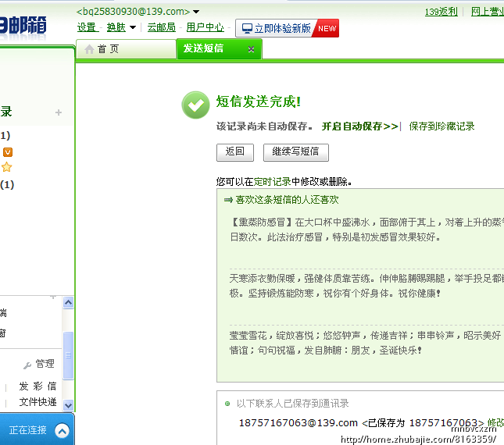The width and height of the screenshot is (504, 445).
Task: Open 发彩信 in the sidebar
Action: click(38, 386)
